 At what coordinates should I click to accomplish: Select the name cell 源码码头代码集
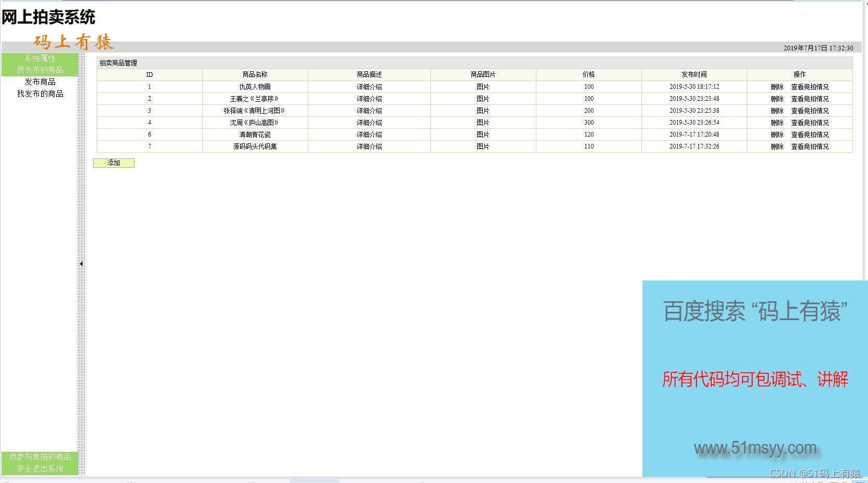(255, 147)
